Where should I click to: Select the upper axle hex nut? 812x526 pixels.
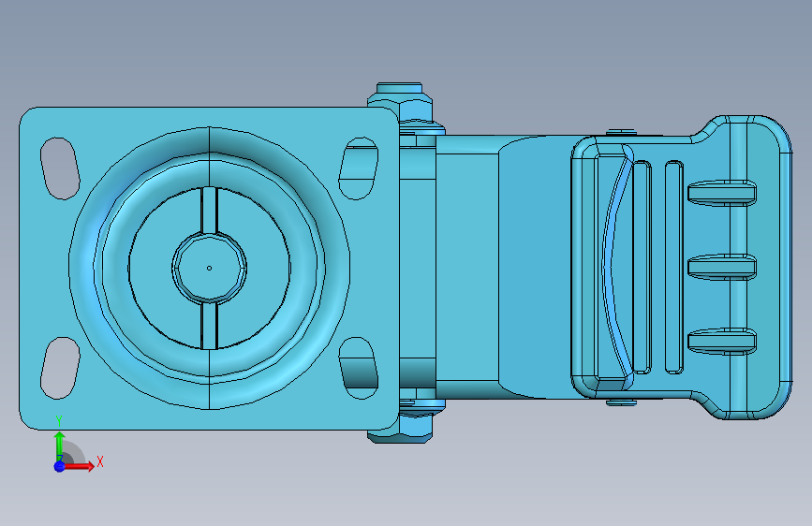[x=400, y=107]
